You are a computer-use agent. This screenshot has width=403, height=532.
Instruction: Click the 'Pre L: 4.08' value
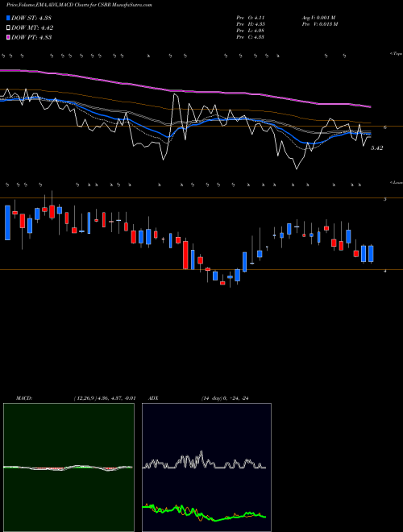point(251,31)
